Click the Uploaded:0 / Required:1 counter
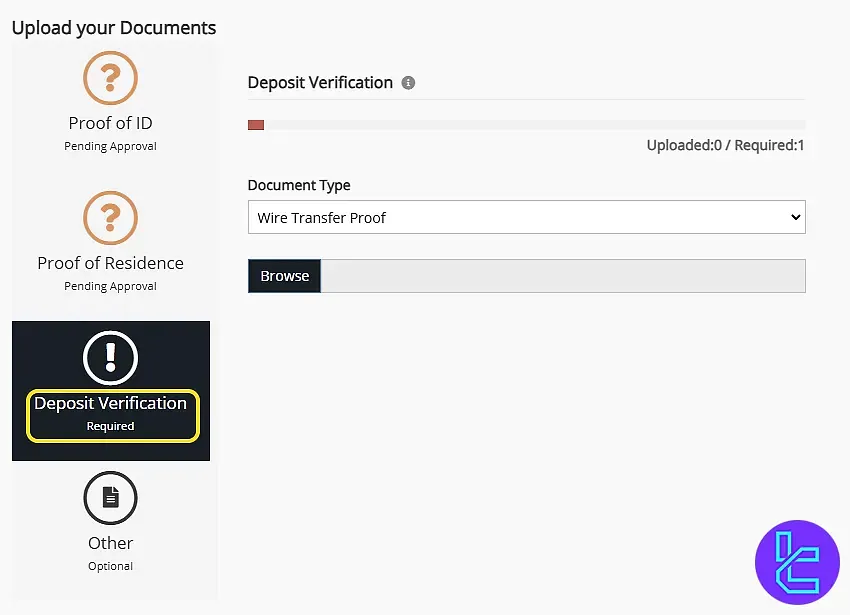Screen dimensions: 850x615 727,145
